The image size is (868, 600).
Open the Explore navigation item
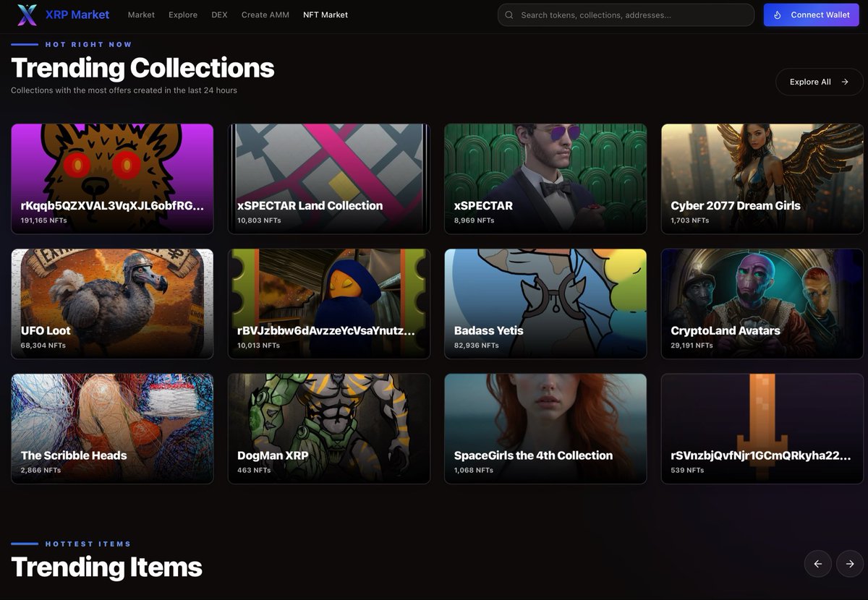click(x=183, y=14)
